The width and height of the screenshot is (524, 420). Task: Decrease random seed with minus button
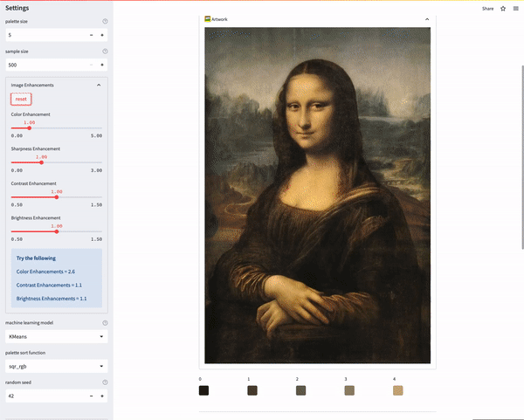click(x=91, y=396)
